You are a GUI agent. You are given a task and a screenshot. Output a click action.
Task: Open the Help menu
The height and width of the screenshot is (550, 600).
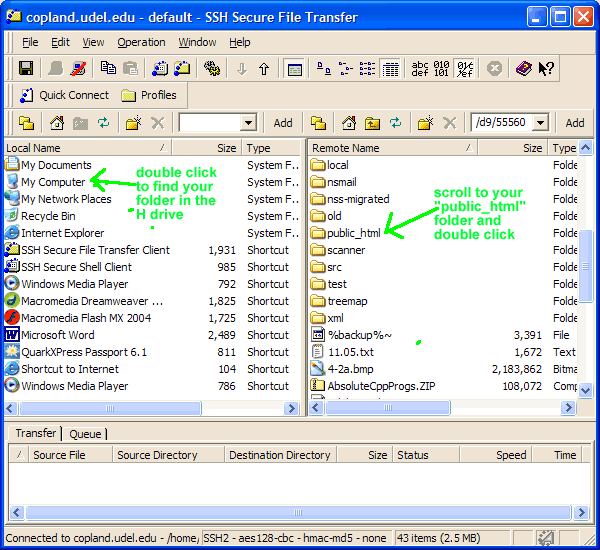(240, 42)
